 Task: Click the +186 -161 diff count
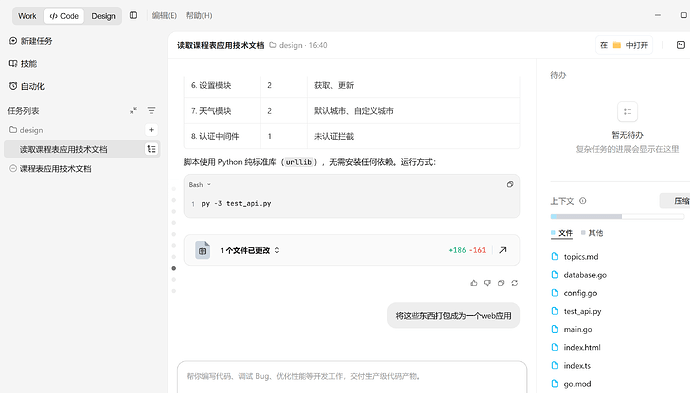coord(467,250)
